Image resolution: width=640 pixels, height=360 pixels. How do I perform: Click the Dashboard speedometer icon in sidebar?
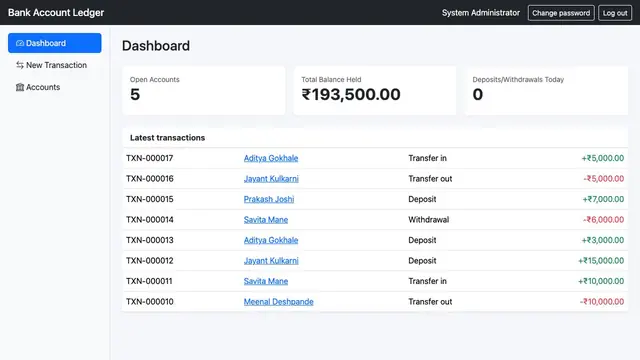point(20,43)
